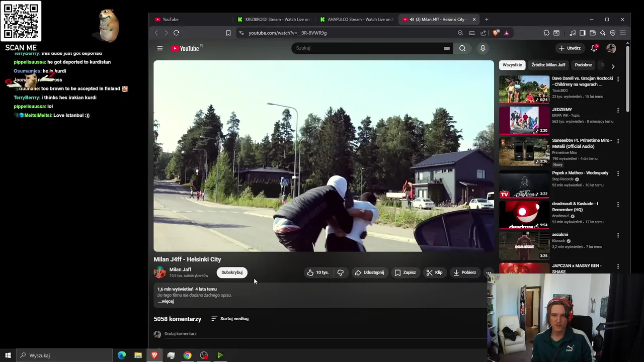Open Windows Start menu
The width and height of the screenshot is (644, 362).
pos(8,355)
